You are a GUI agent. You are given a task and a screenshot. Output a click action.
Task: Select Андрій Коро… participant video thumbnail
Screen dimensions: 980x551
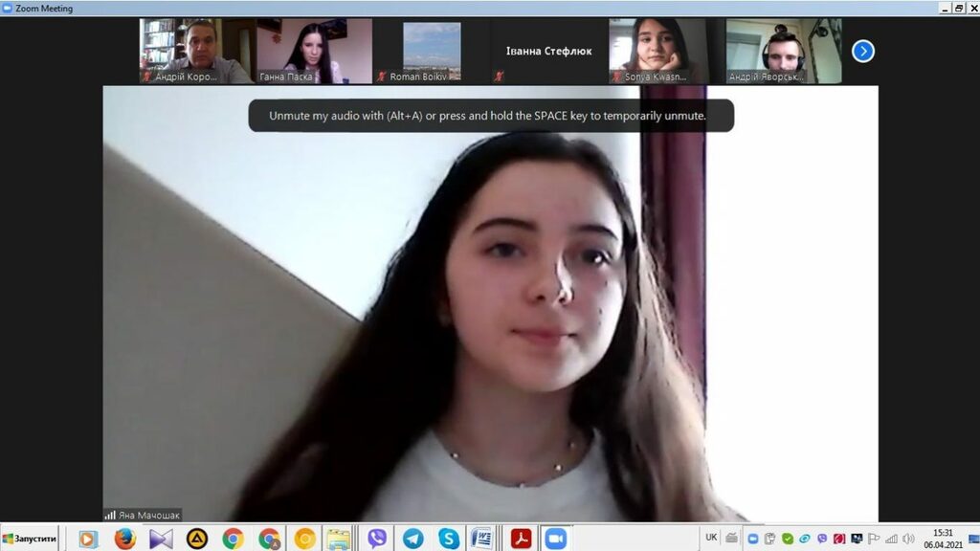(x=196, y=51)
